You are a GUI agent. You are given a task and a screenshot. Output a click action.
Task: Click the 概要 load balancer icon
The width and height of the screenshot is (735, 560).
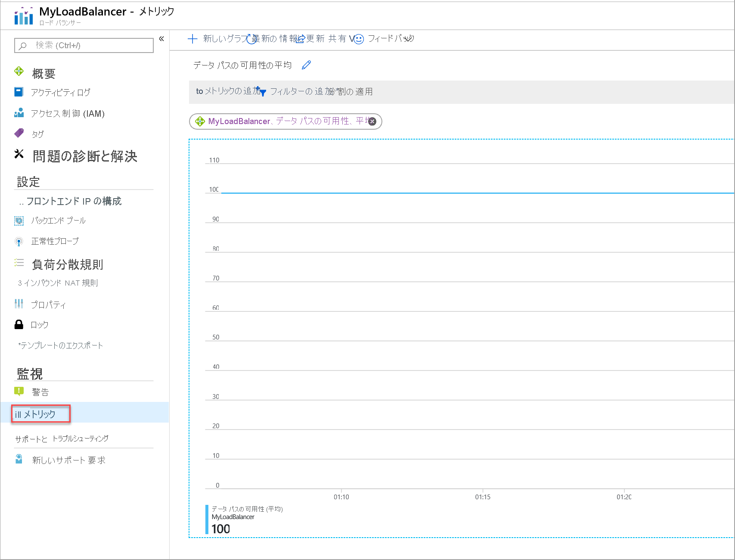(19, 72)
